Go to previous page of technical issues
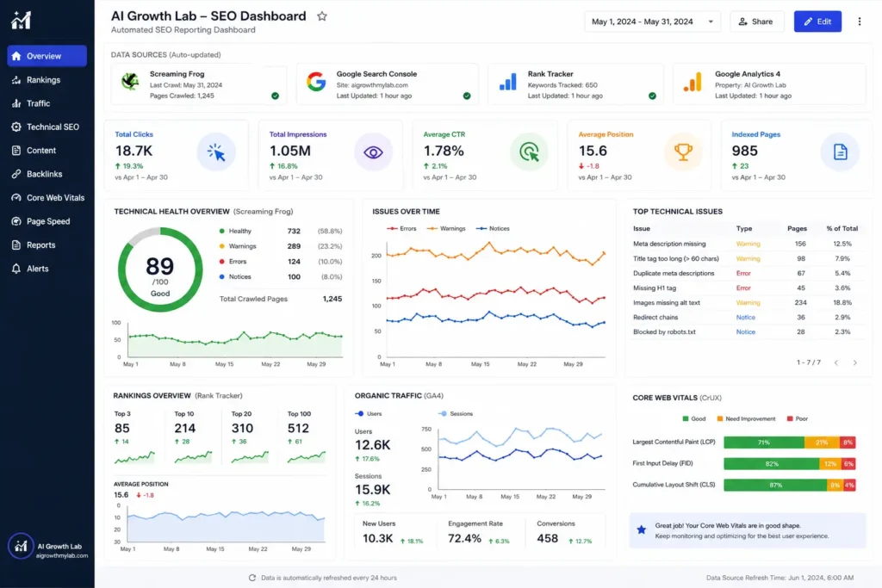The height and width of the screenshot is (588, 882). 836,363
